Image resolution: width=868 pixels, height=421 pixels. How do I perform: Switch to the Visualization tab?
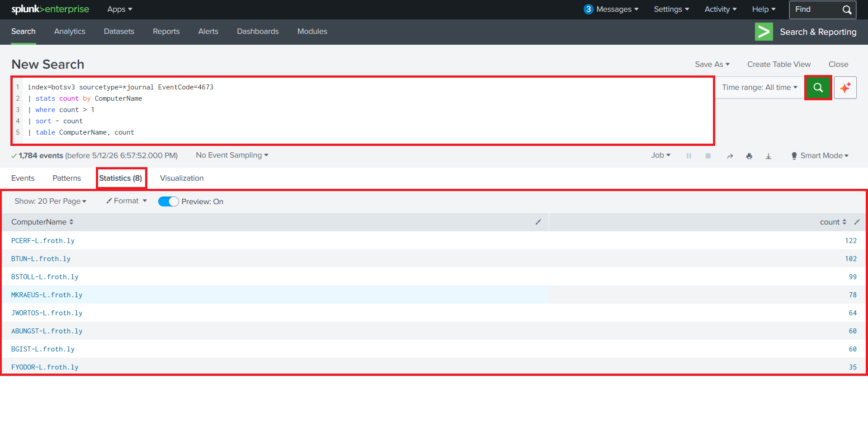(x=182, y=178)
